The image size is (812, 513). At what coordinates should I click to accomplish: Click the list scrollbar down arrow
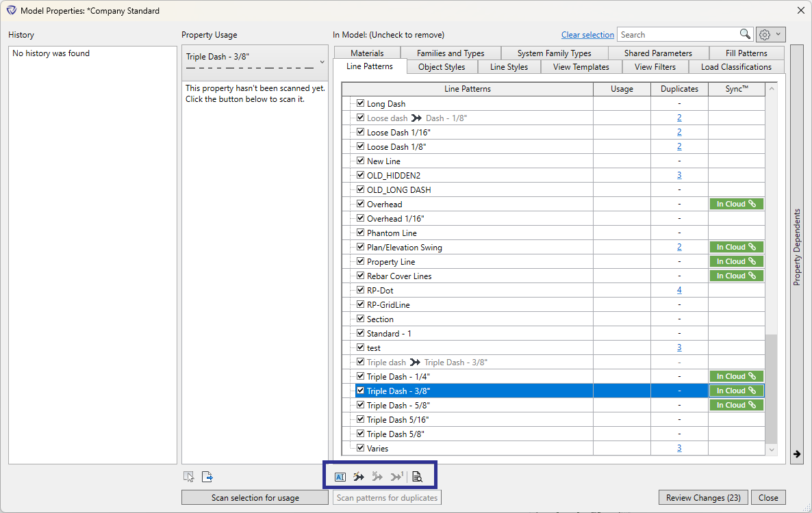coord(771,450)
